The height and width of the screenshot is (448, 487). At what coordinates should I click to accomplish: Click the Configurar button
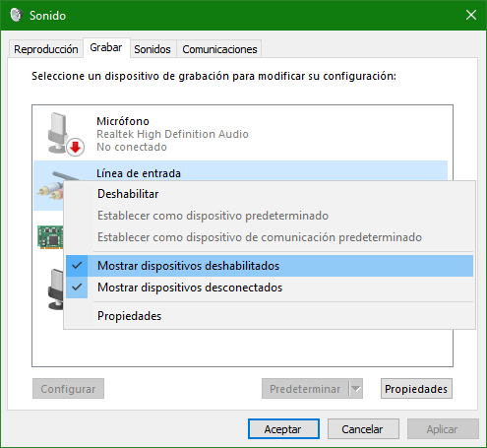(68, 389)
